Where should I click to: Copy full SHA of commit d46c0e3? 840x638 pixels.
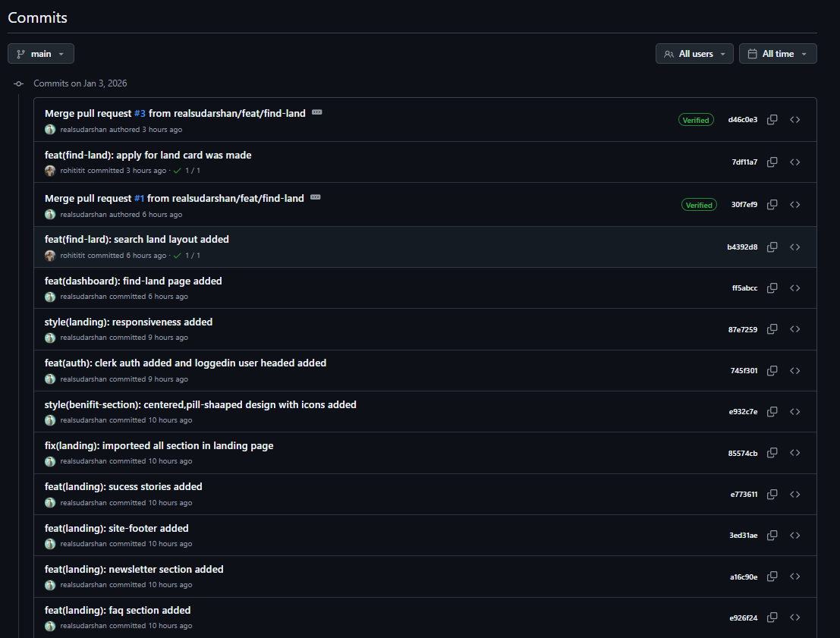click(x=772, y=119)
